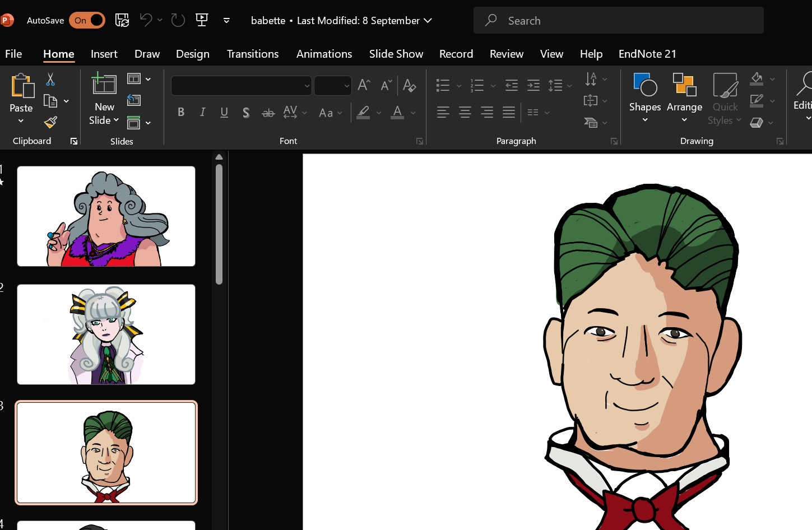
Task: Open the file name title dropdown chevron
Action: tap(428, 20)
